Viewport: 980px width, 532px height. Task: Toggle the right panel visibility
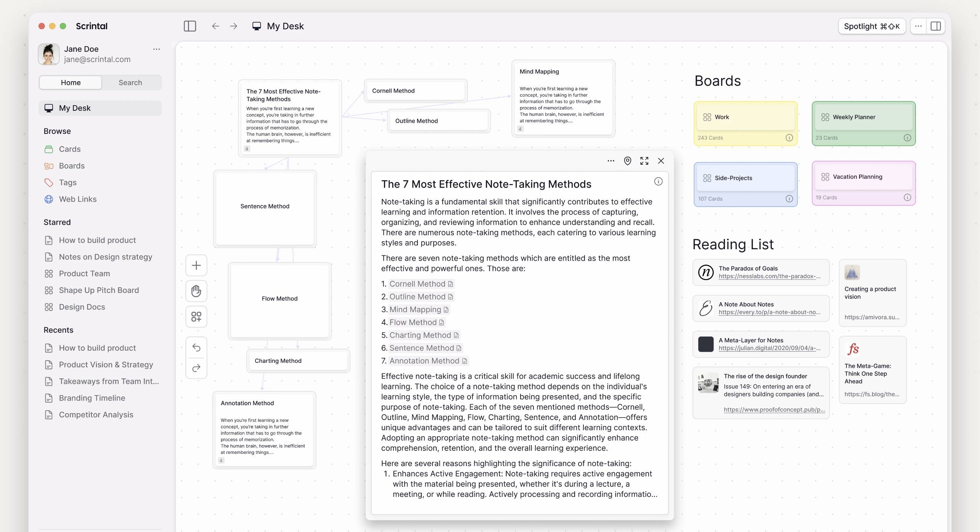click(x=936, y=26)
